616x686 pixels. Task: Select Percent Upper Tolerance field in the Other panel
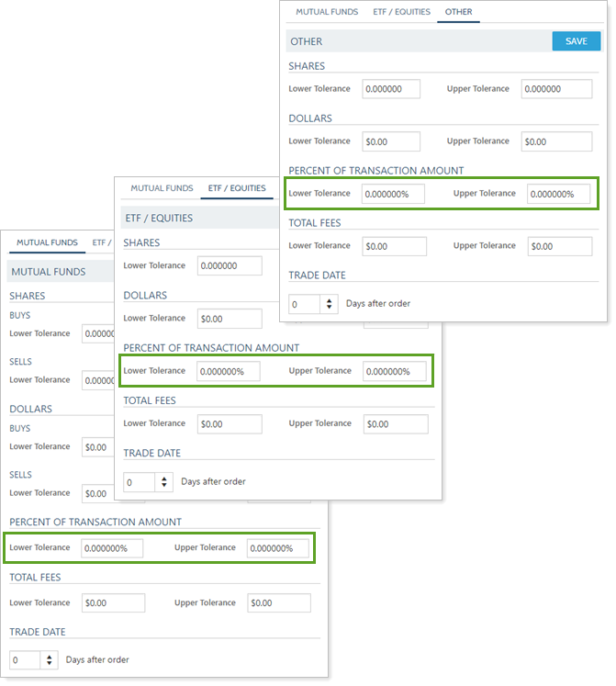pyautogui.click(x=558, y=194)
